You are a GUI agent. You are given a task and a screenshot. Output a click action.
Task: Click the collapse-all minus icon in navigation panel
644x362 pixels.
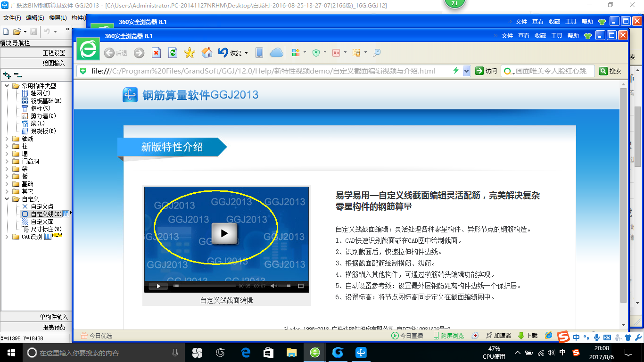click(x=18, y=74)
